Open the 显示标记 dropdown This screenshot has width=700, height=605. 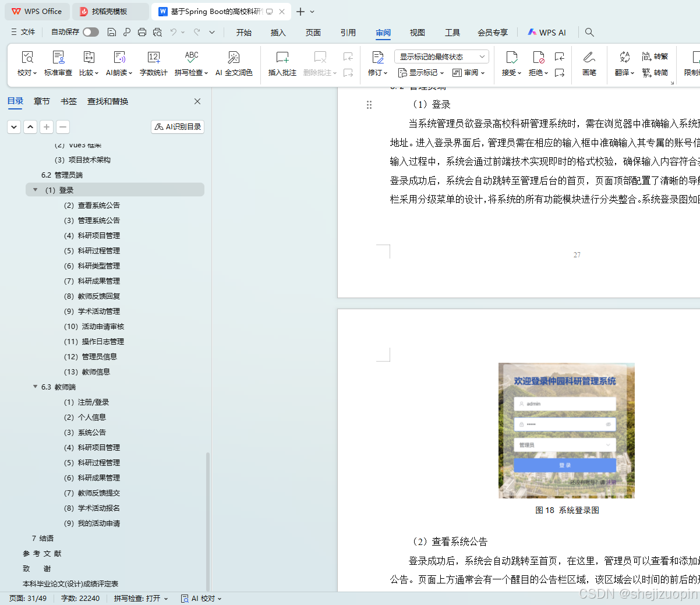pos(421,73)
